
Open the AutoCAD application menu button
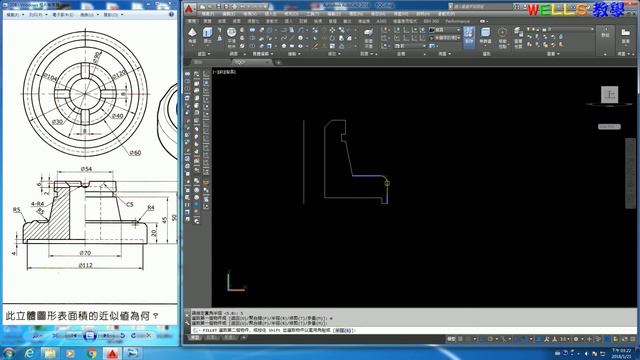tap(189, 9)
